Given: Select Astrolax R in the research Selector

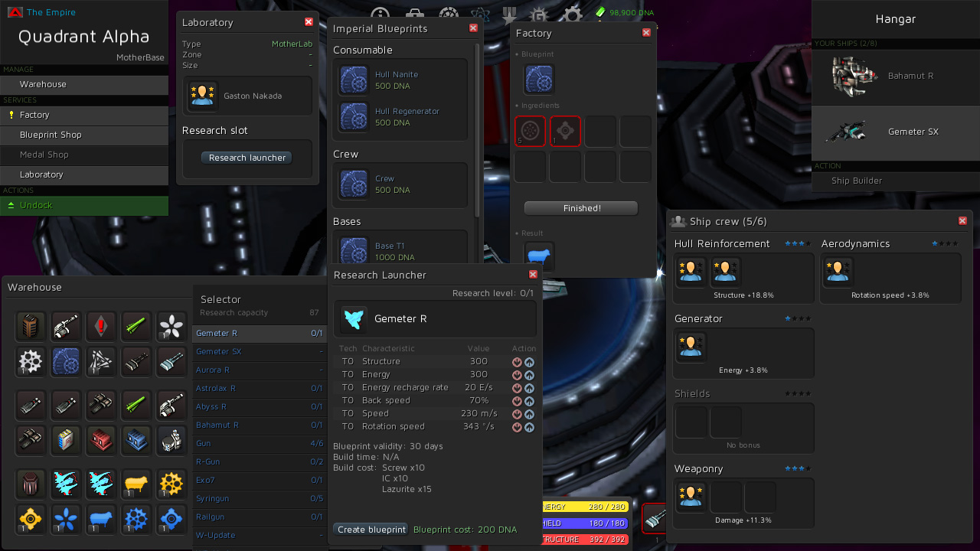Looking at the screenshot, I should (x=216, y=388).
